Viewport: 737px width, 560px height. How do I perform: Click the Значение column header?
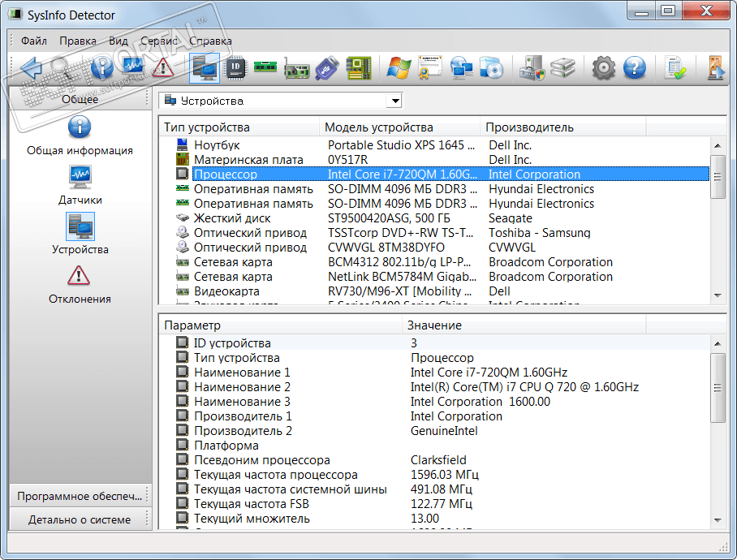pyautogui.click(x=524, y=325)
